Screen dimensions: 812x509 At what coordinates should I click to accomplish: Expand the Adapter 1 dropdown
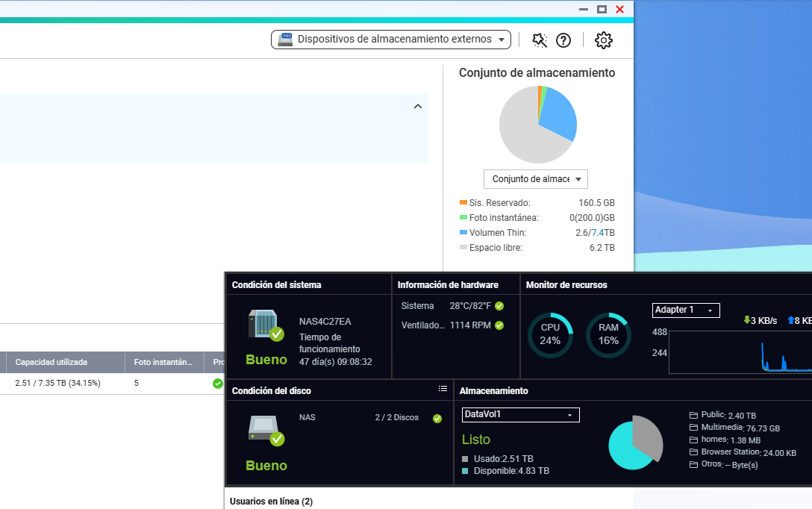(685, 310)
